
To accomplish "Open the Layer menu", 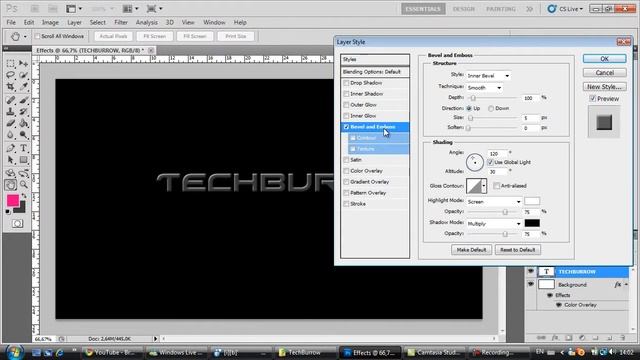I will coord(74,22).
